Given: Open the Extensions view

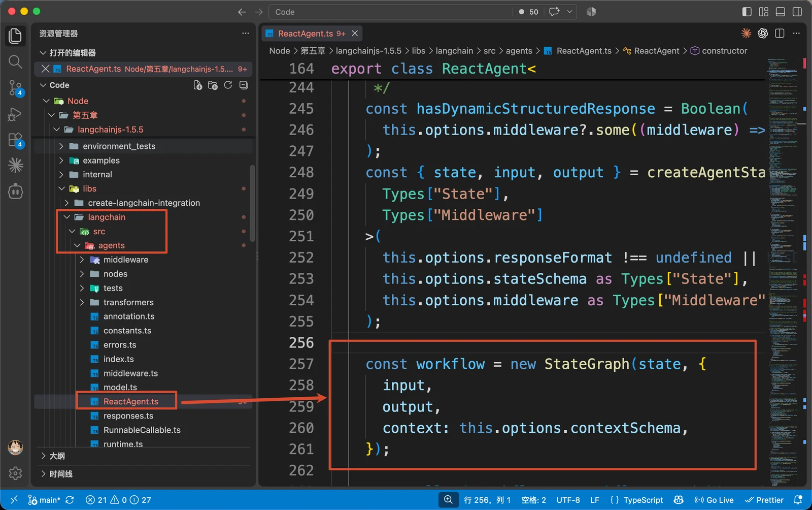Looking at the screenshot, I should point(15,140).
